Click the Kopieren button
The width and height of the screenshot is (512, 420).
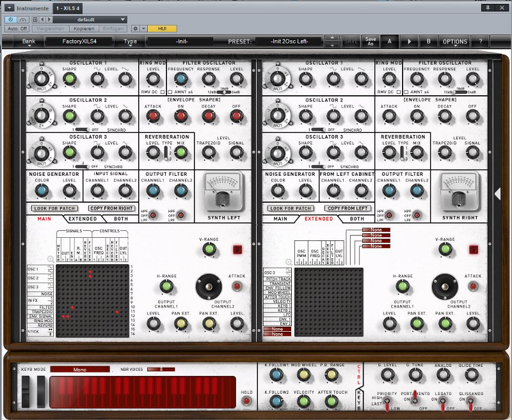84,29
